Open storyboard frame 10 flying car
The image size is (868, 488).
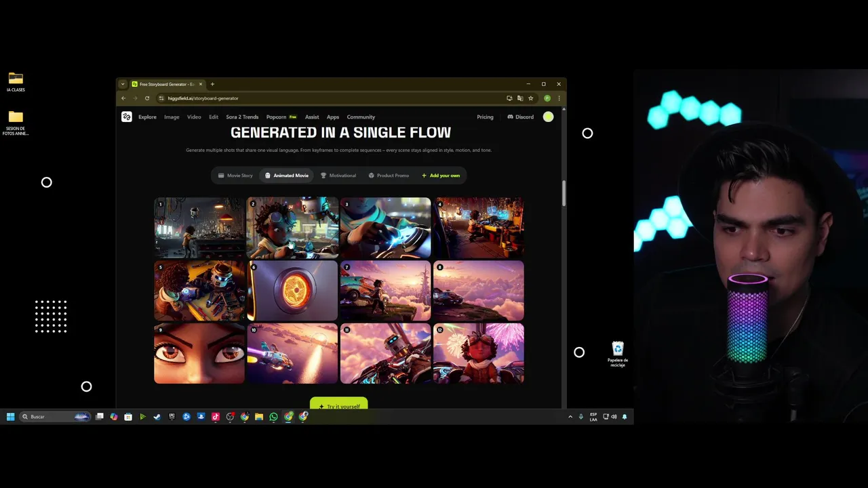point(292,354)
